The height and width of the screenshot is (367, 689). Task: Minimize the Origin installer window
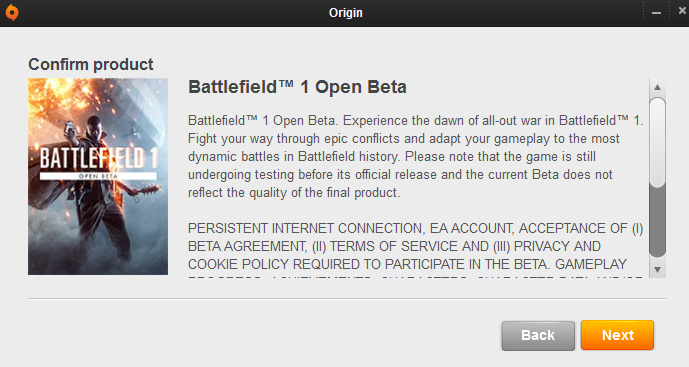click(656, 13)
